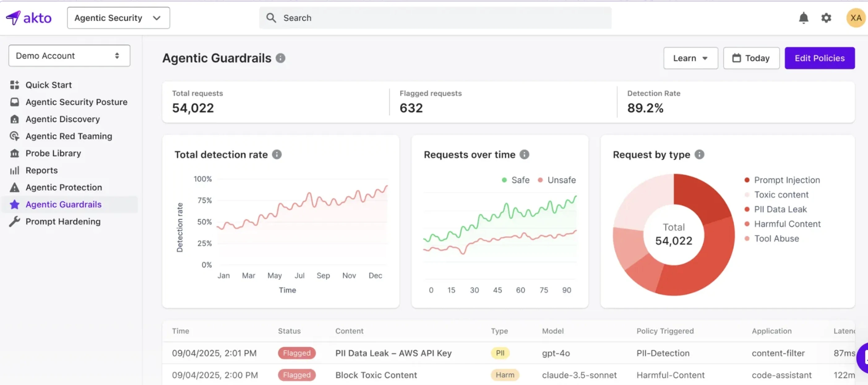868x385 pixels.
Task: Toggle Harmful Content legend item
Action: point(782,224)
